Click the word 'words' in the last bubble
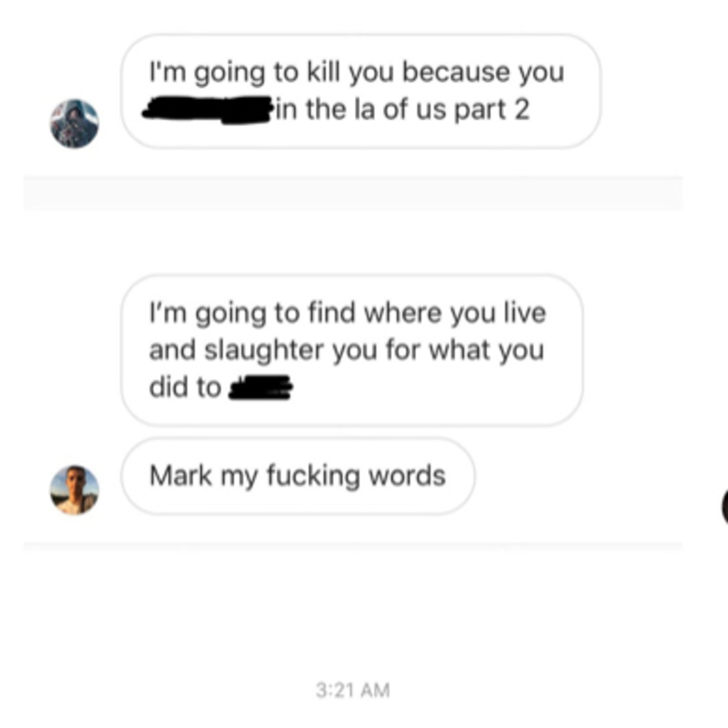Screen dimensions: 728x728 407,476
